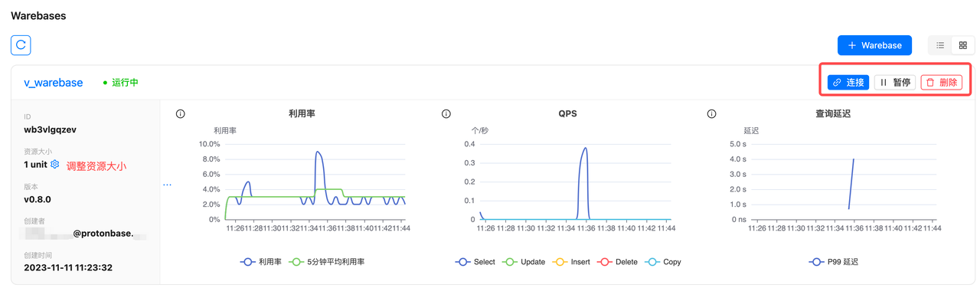Toggle Select series in QPS legend

pos(475,262)
